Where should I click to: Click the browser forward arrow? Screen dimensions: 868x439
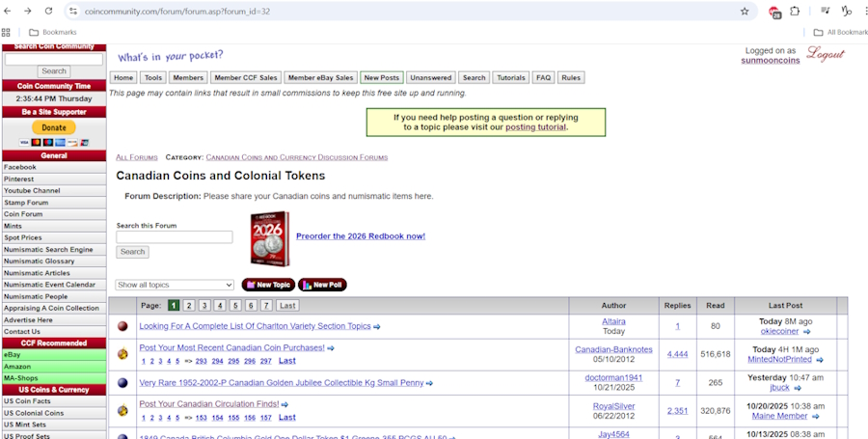pyautogui.click(x=28, y=11)
